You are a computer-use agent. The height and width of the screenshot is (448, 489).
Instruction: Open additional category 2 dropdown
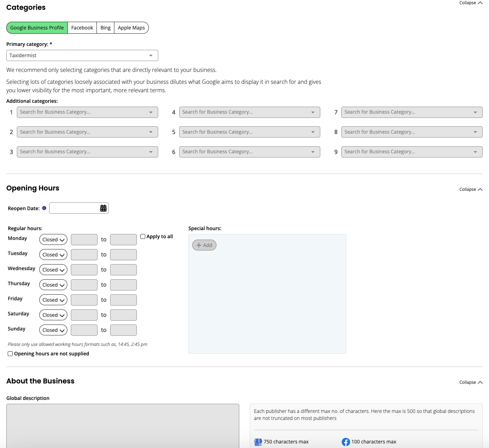[x=87, y=132]
